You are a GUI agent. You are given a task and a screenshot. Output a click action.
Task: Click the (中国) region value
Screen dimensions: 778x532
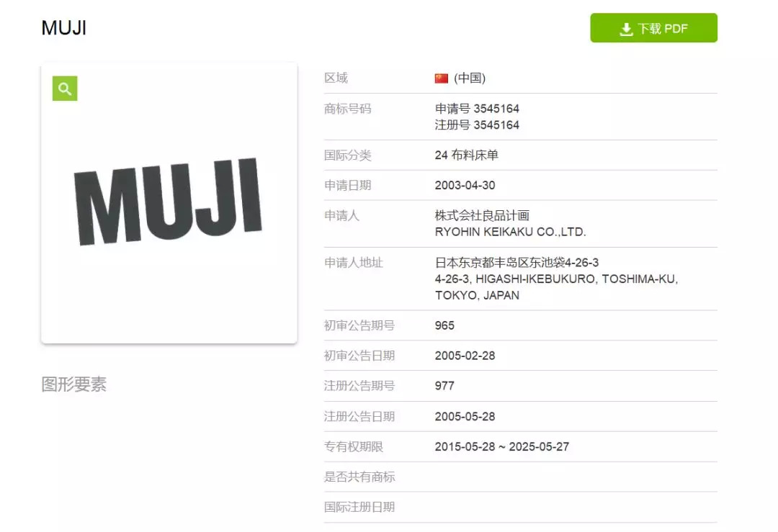[470, 78]
